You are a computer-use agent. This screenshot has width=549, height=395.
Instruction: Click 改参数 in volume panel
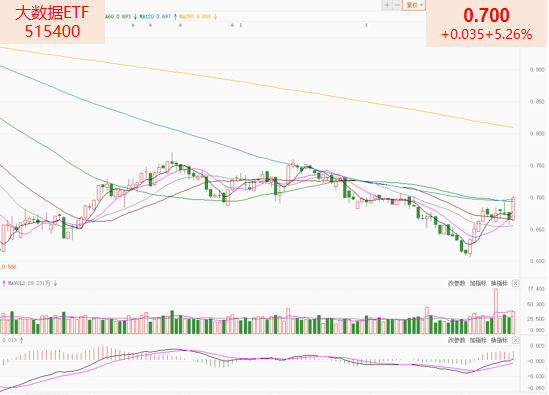pyautogui.click(x=456, y=283)
